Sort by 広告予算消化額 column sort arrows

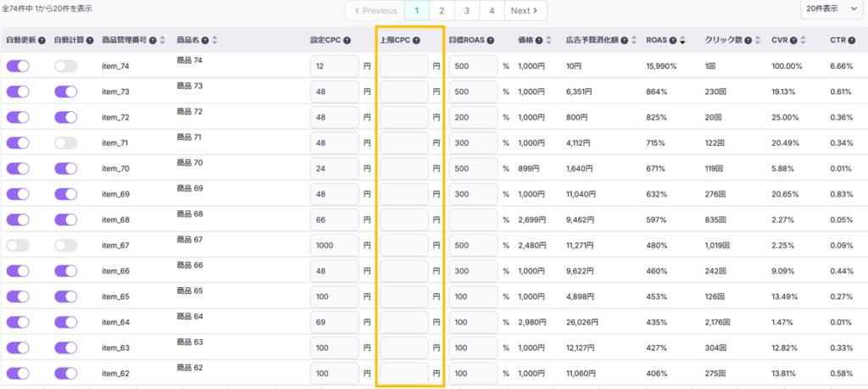click(x=632, y=41)
